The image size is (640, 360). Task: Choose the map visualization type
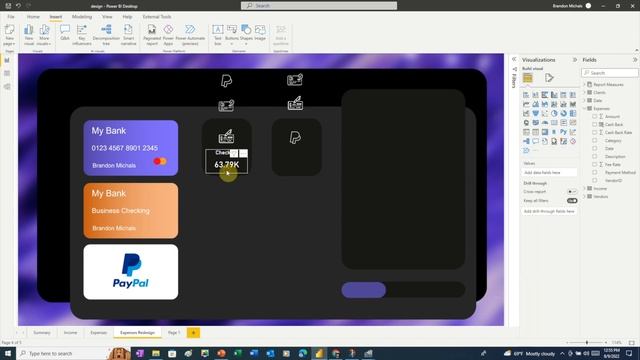[x=526, y=122]
